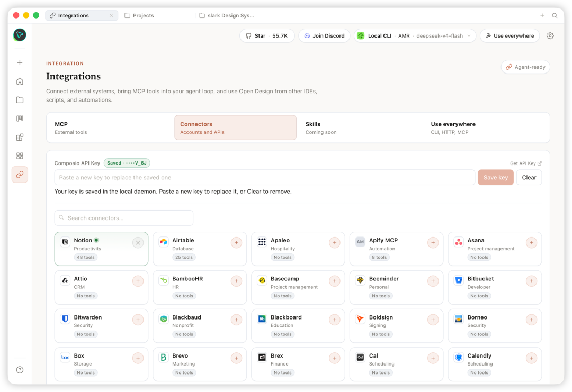Open the Get API Key link
The width and height of the screenshot is (572, 392).
click(526, 163)
